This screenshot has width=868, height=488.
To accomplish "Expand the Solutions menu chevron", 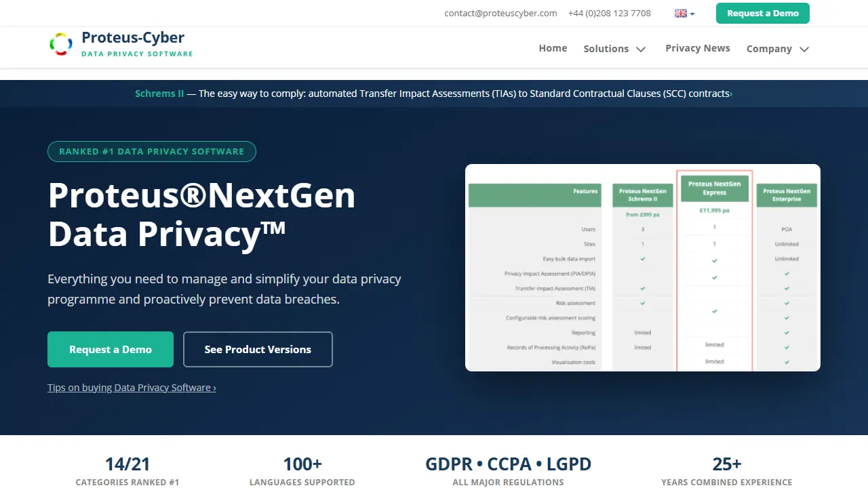I will 641,49.
